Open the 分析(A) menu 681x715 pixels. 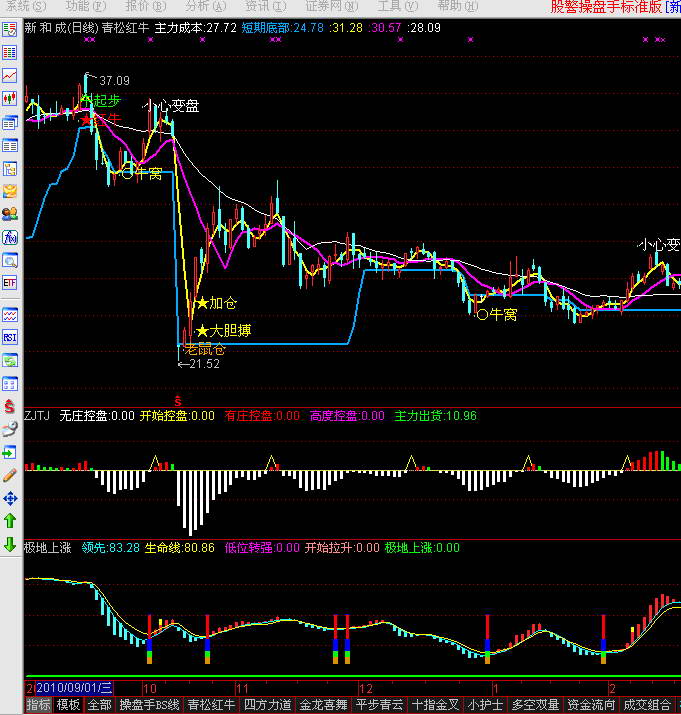click(206, 6)
